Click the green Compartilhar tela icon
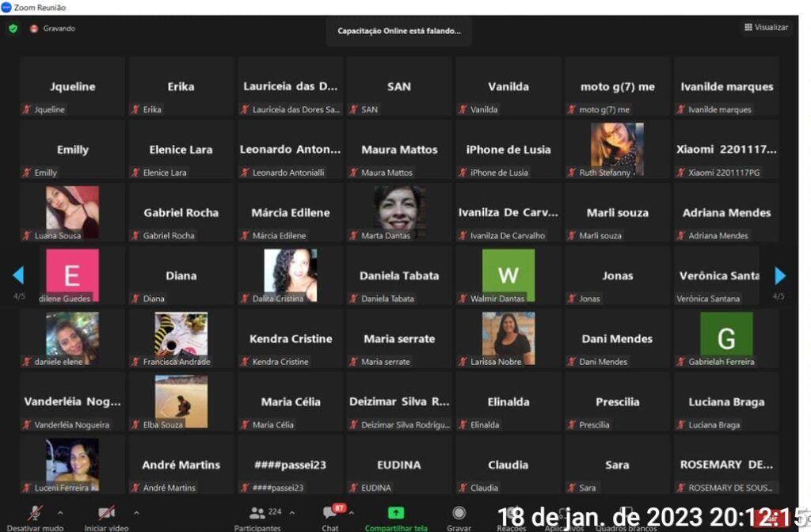Screen dimensions: 811x532 (x=396, y=513)
